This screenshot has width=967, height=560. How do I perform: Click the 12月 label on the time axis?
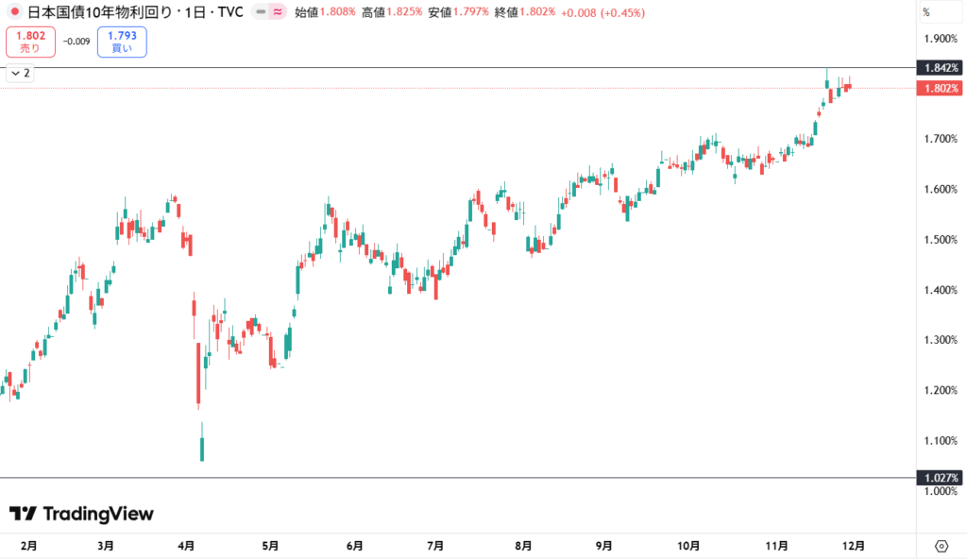click(x=852, y=545)
